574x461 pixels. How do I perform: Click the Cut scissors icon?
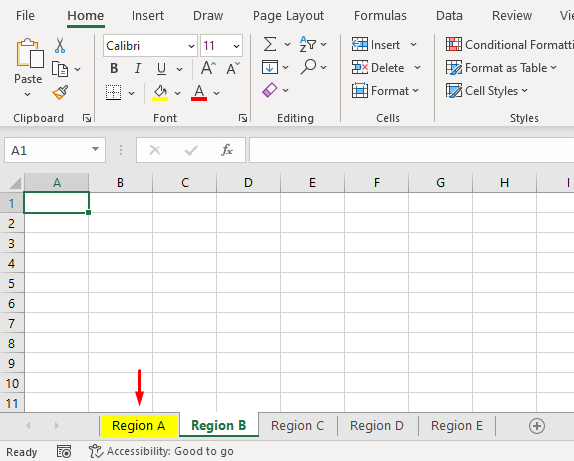[60, 45]
